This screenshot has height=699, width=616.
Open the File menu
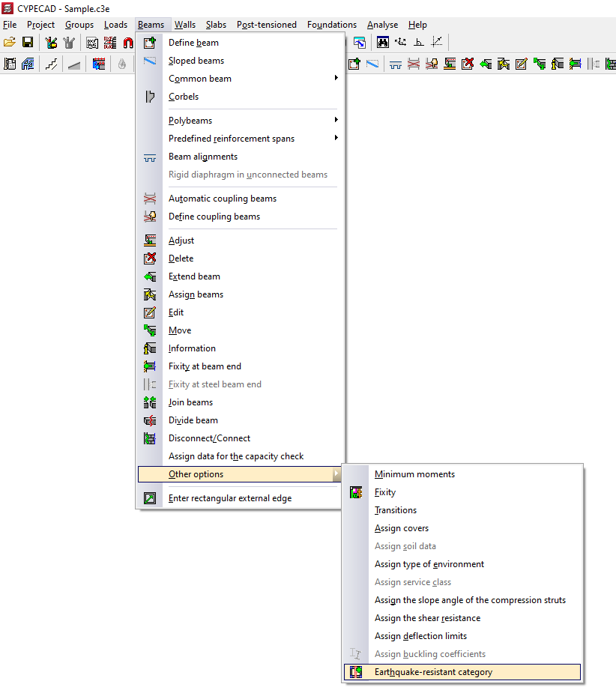tap(10, 25)
